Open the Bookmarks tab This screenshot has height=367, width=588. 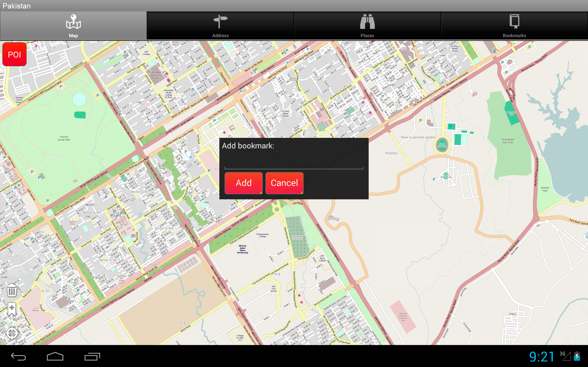(x=514, y=25)
